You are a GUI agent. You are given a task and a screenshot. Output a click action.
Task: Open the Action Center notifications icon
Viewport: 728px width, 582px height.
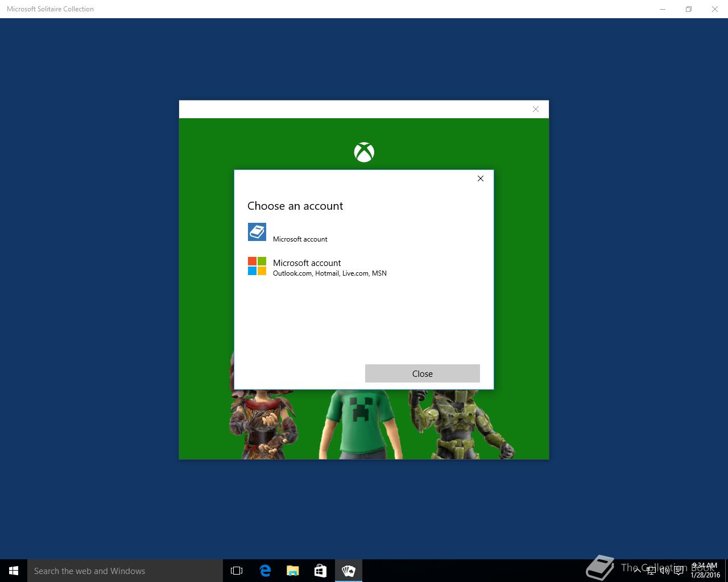coord(679,571)
